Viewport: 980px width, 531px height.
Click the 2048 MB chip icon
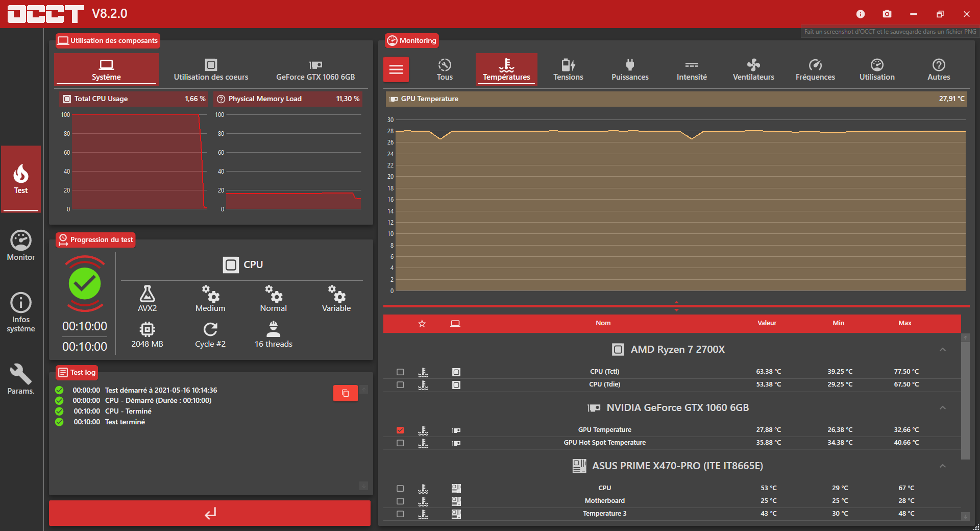[x=147, y=329]
